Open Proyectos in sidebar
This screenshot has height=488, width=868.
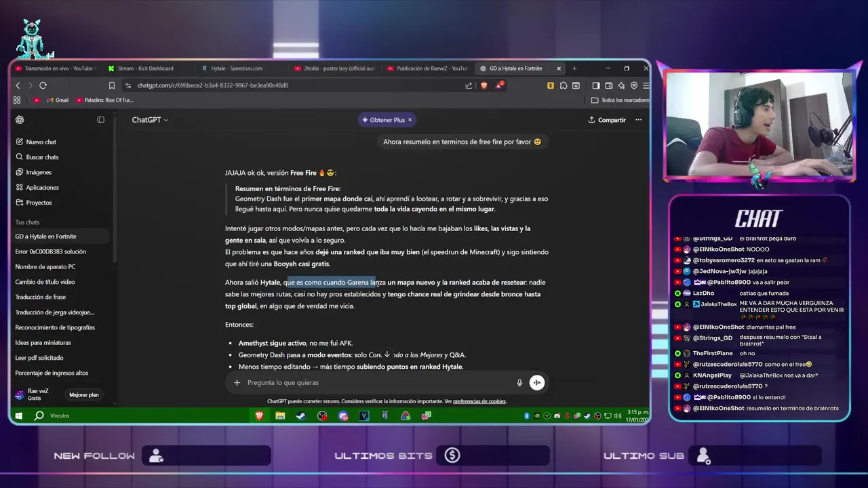coord(33,203)
